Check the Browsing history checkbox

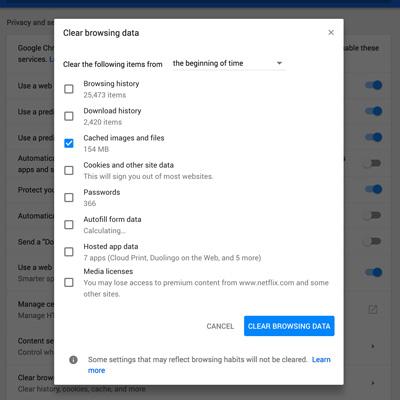69,89
